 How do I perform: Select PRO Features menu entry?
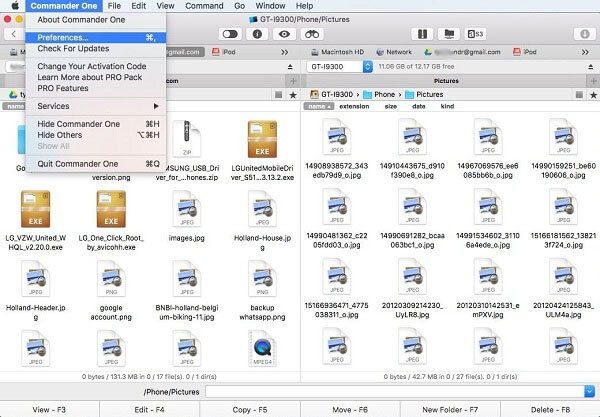tap(96, 88)
